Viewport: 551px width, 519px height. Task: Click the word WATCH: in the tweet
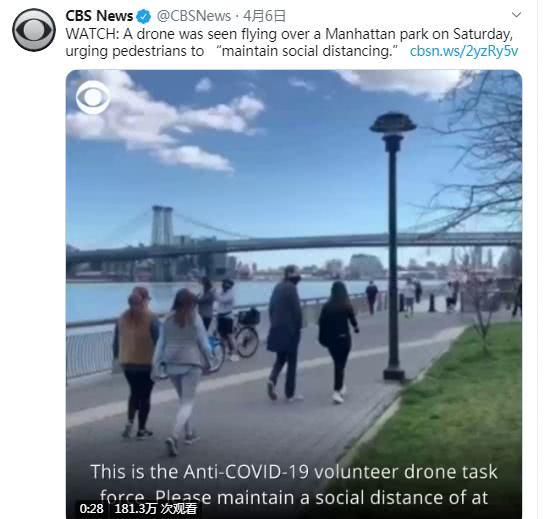tap(92, 34)
